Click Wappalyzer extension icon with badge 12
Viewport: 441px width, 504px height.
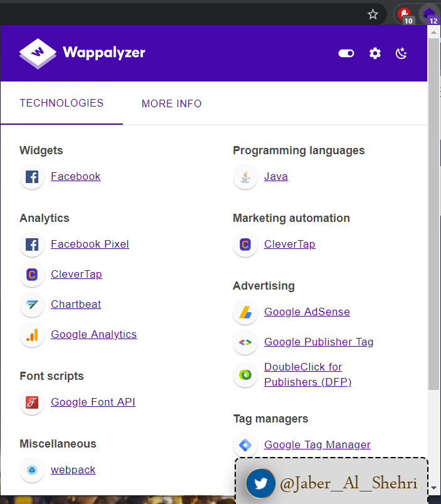point(430,15)
